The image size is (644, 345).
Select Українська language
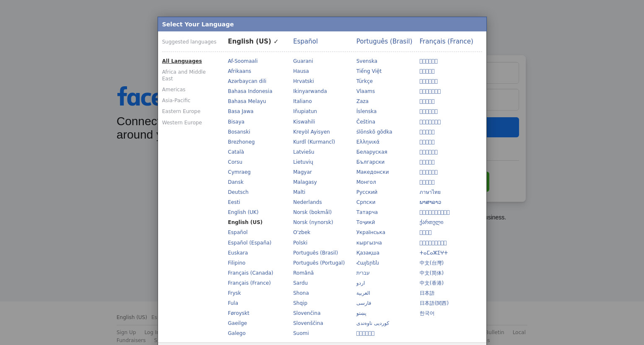[371, 232]
